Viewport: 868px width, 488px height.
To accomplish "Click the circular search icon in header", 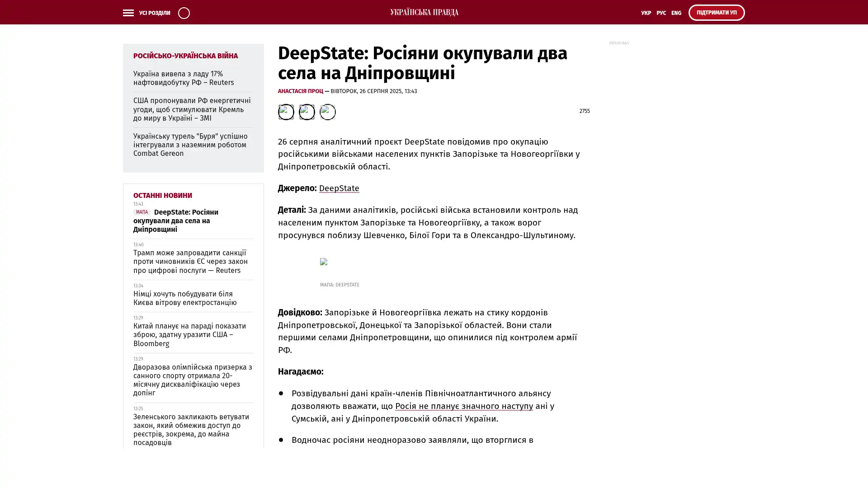I will (184, 13).
